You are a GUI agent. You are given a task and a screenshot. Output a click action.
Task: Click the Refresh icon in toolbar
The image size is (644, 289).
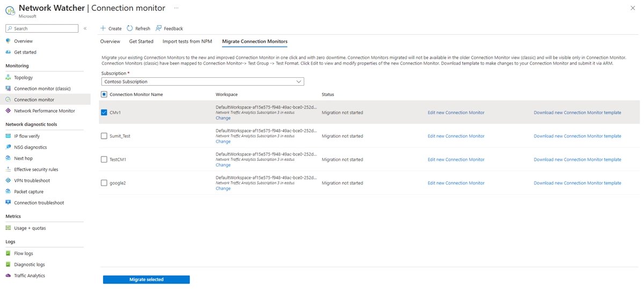click(130, 28)
